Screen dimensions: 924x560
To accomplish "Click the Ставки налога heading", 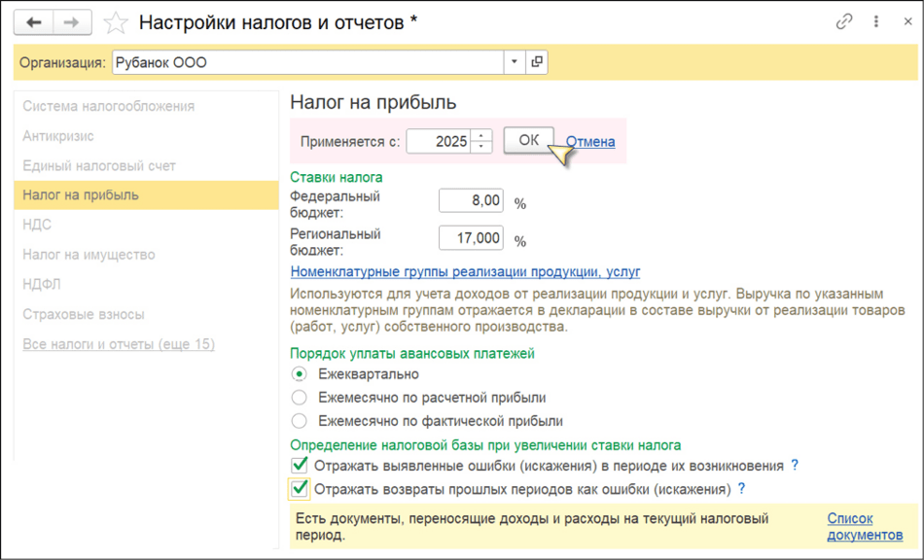I will (336, 177).
